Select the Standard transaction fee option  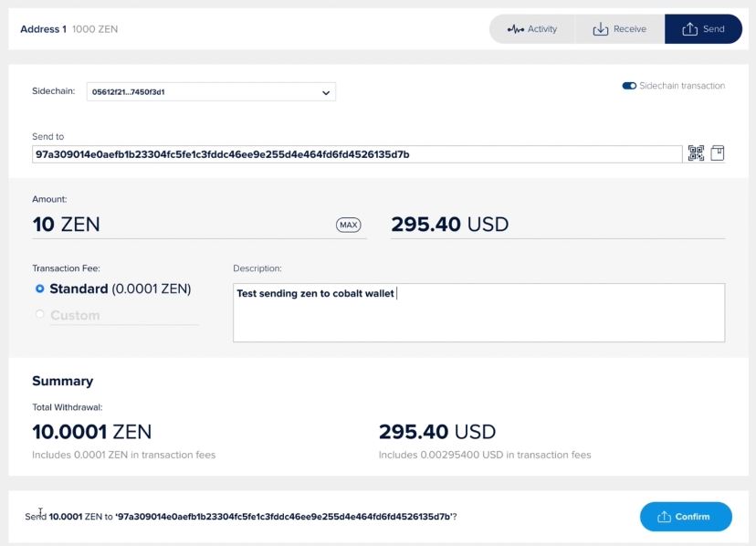click(x=39, y=289)
